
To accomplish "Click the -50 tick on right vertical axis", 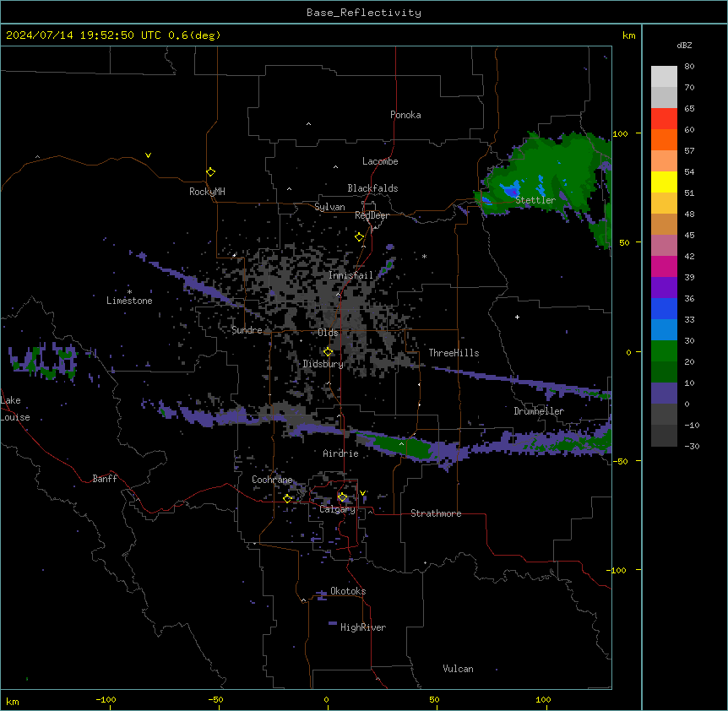I will [620, 461].
